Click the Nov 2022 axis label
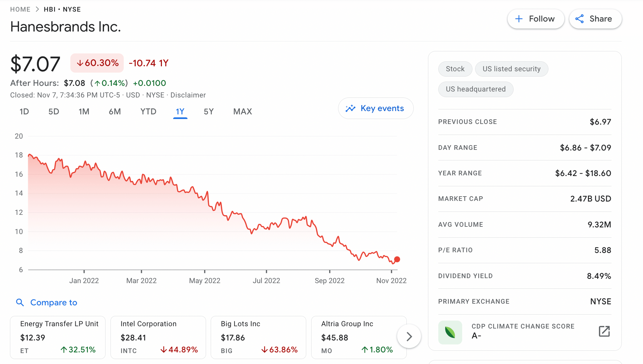Image resolution: width=643 pixels, height=364 pixels. (391, 280)
